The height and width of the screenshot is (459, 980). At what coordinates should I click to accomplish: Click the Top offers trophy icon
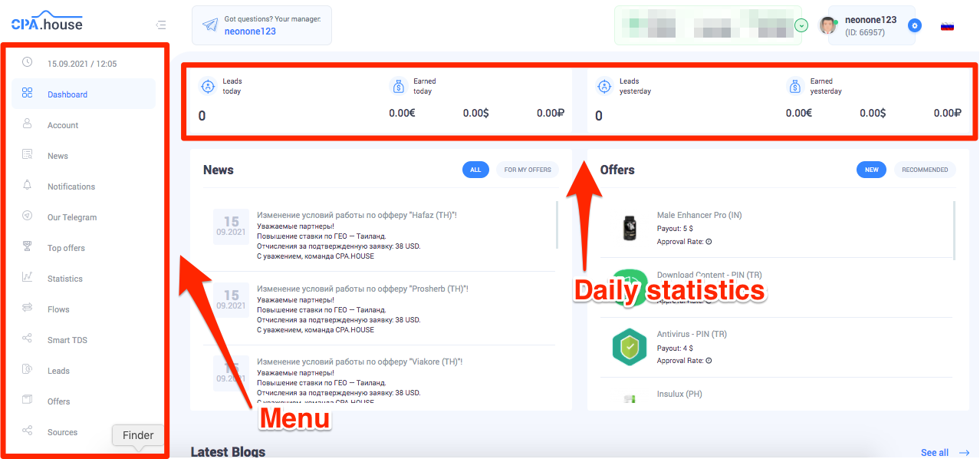[x=28, y=247]
